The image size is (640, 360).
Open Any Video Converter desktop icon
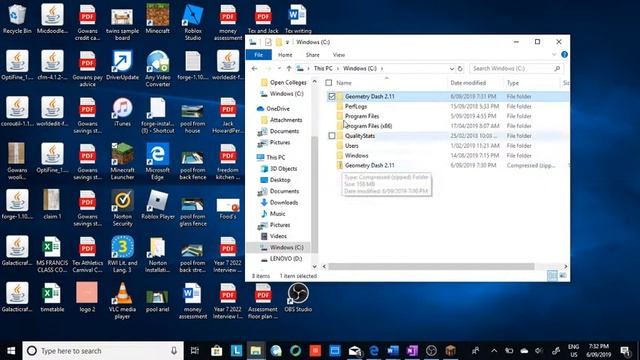(158, 69)
